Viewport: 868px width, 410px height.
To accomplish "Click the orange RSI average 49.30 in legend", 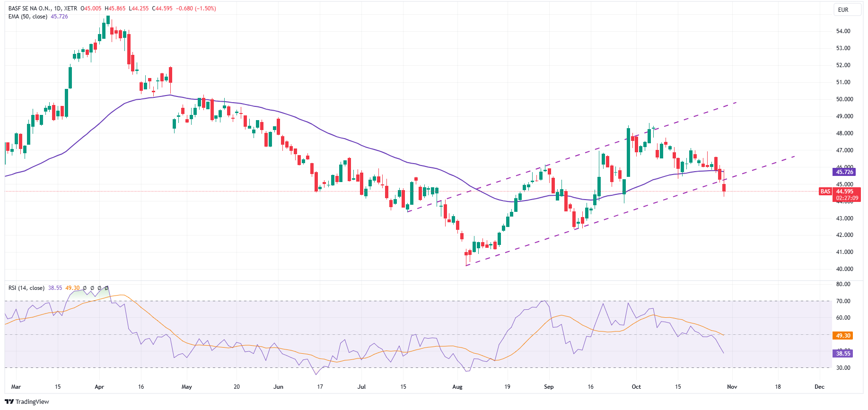I will [x=72, y=288].
